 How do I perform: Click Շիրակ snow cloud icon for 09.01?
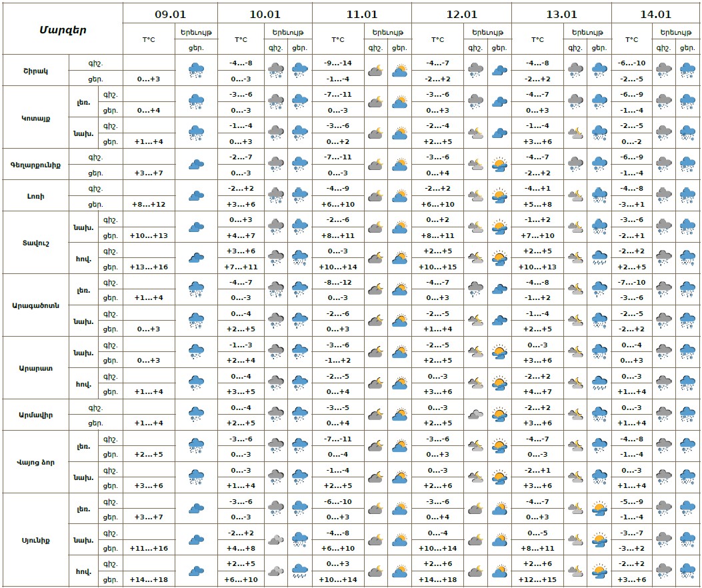(197, 70)
